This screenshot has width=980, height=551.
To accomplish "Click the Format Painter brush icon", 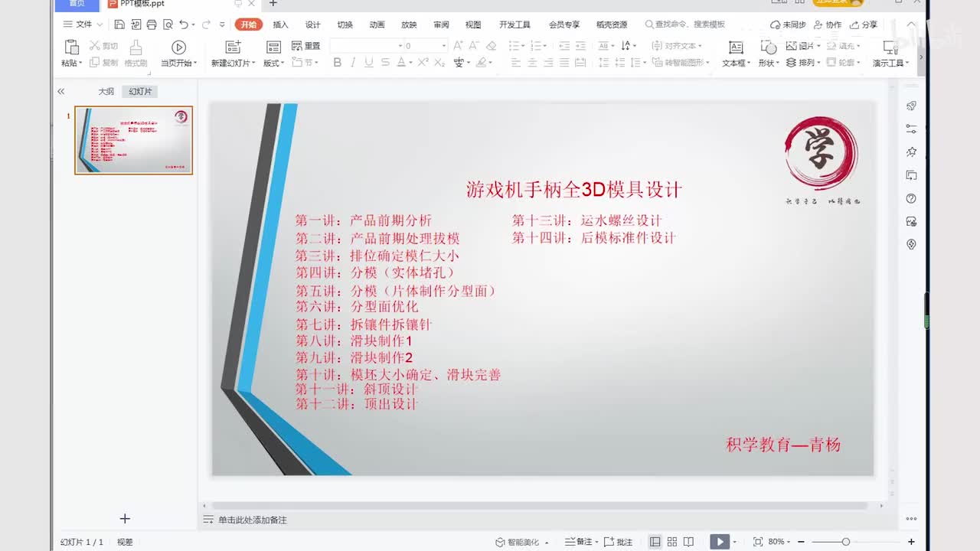I will tap(136, 47).
